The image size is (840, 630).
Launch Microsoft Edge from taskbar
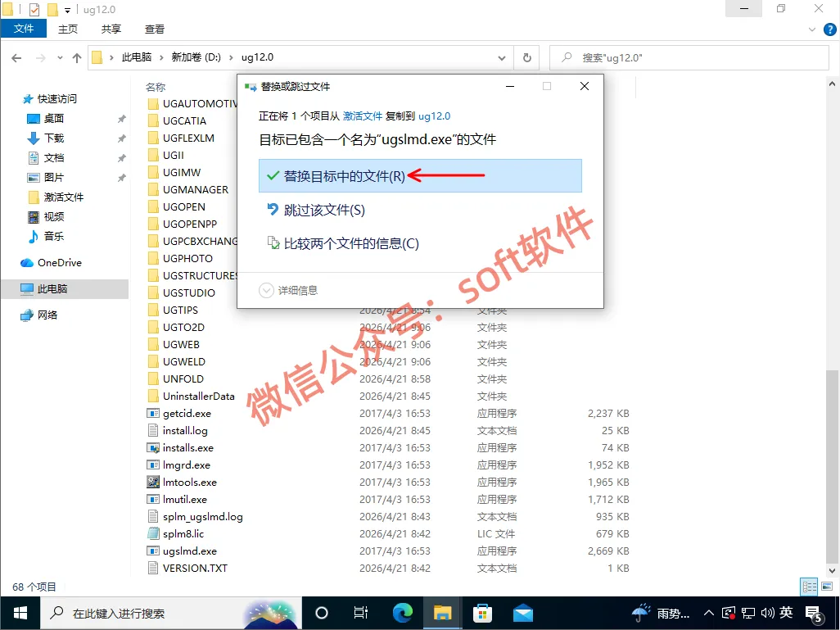point(402,613)
